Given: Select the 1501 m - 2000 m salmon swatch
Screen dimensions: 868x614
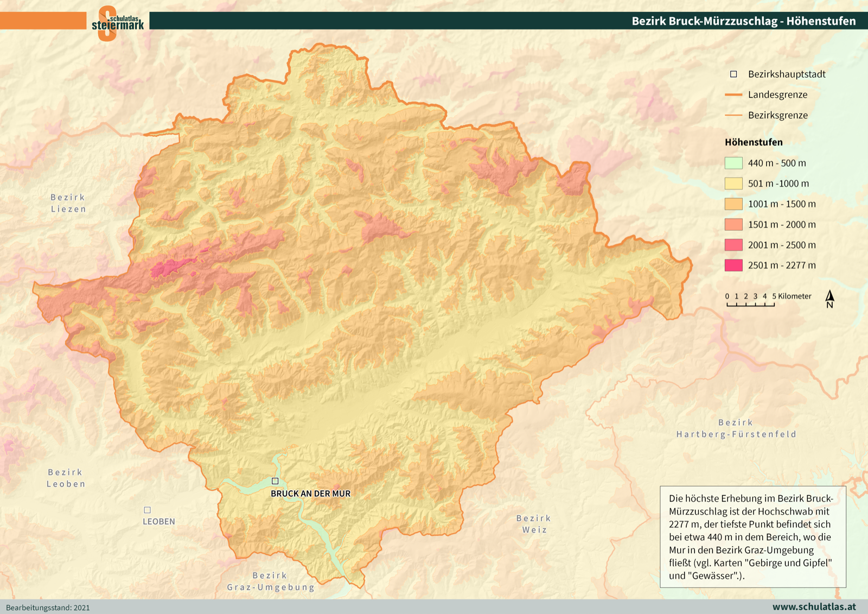Looking at the screenshot, I should pos(733,224).
